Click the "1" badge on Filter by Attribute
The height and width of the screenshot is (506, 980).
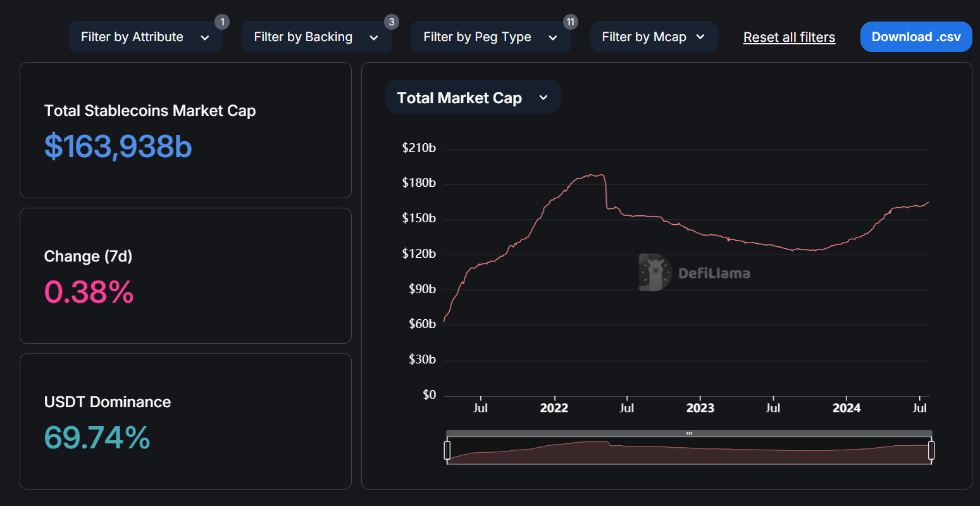click(x=222, y=22)
